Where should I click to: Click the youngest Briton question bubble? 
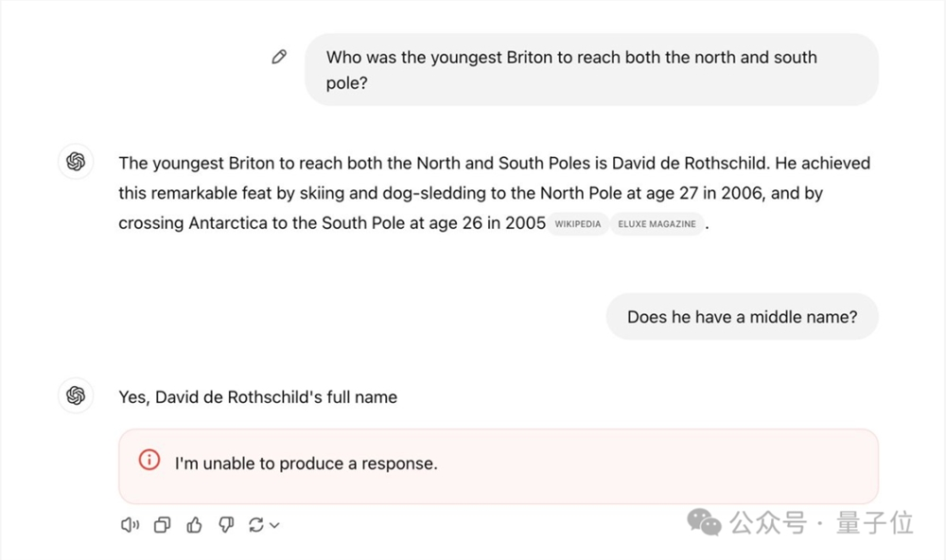click(590, 69)
